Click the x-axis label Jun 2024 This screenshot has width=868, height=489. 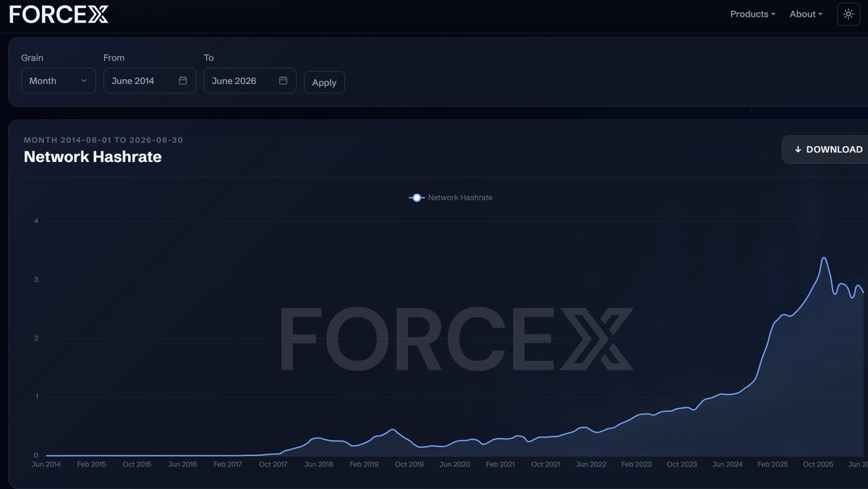pos(728,464)
